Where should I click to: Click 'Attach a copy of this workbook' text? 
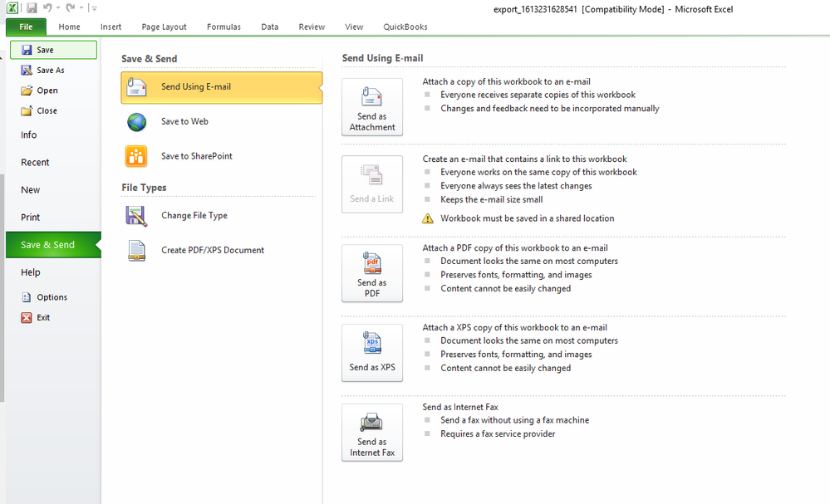pyautogui.click(x=507, y=82)
